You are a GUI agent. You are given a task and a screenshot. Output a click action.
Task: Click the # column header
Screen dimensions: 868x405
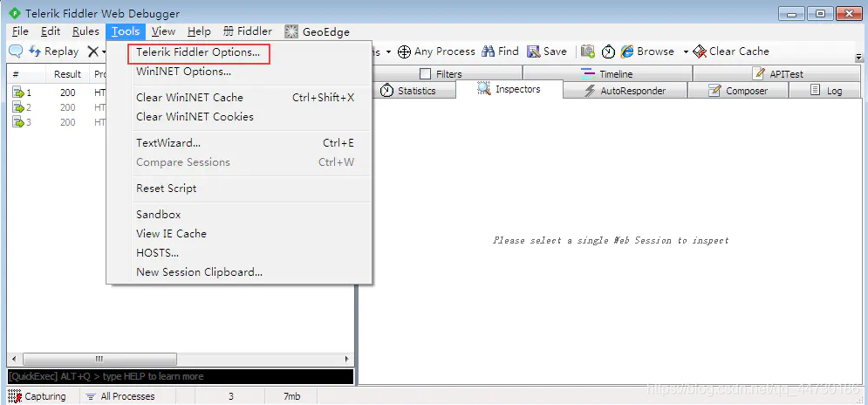(27, 74)
